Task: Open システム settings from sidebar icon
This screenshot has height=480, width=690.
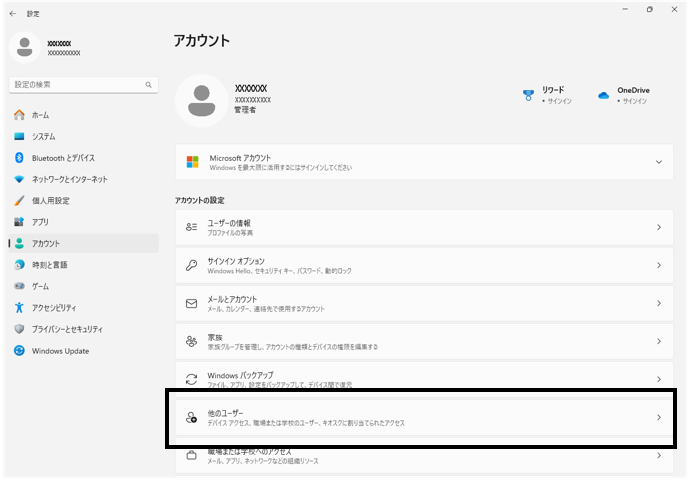Action: click(x=19, y=136)
